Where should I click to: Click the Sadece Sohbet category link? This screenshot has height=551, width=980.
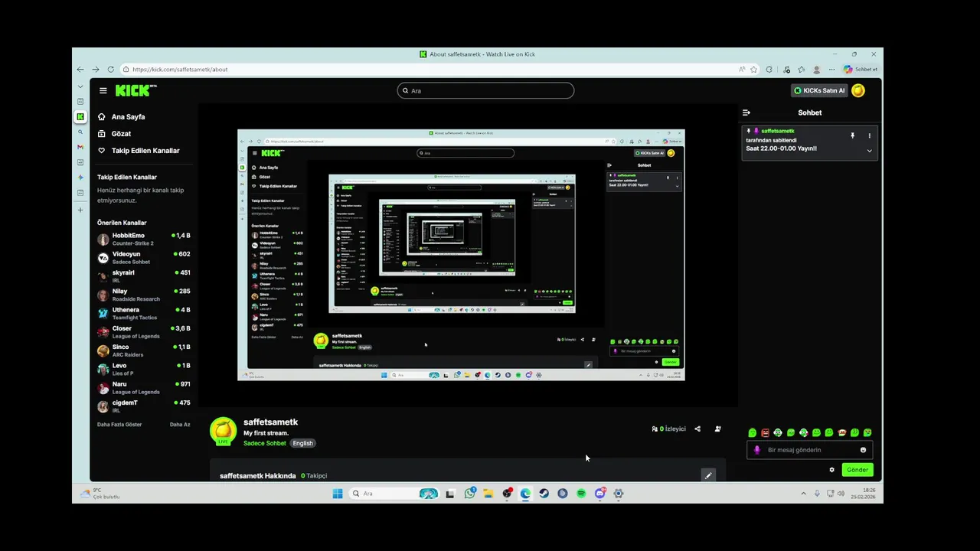(265, 443)
